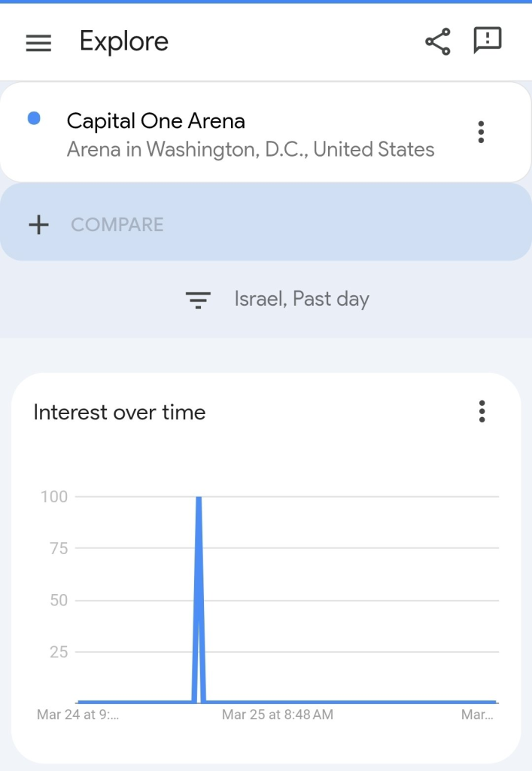The width and height of the screenshot is (532, 771).
Task: Open Interest over time card options
Action: (x=482, y=411)
